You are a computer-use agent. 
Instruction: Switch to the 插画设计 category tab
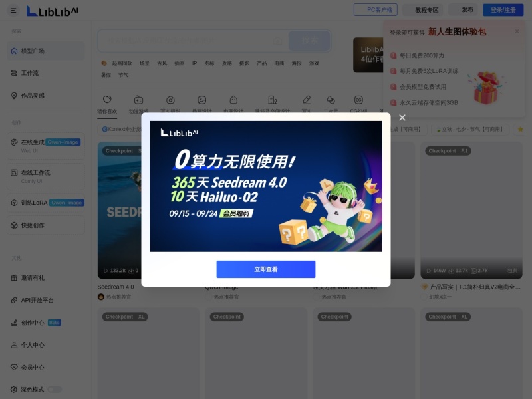[202, 104]
